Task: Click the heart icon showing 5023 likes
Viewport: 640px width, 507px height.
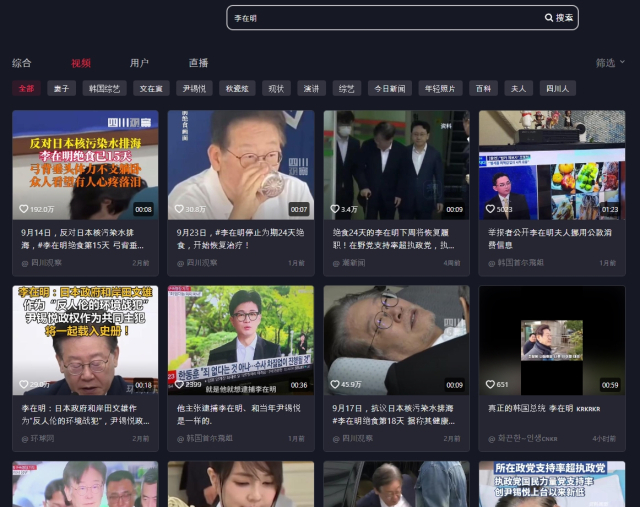Action: click(490, 209)
